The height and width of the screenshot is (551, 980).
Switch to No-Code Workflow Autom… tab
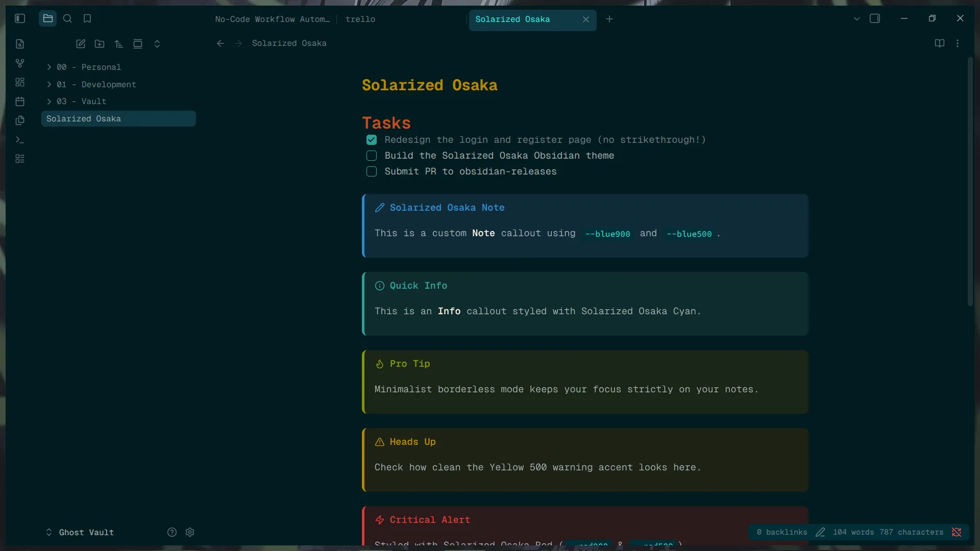[x=273, y=19]
